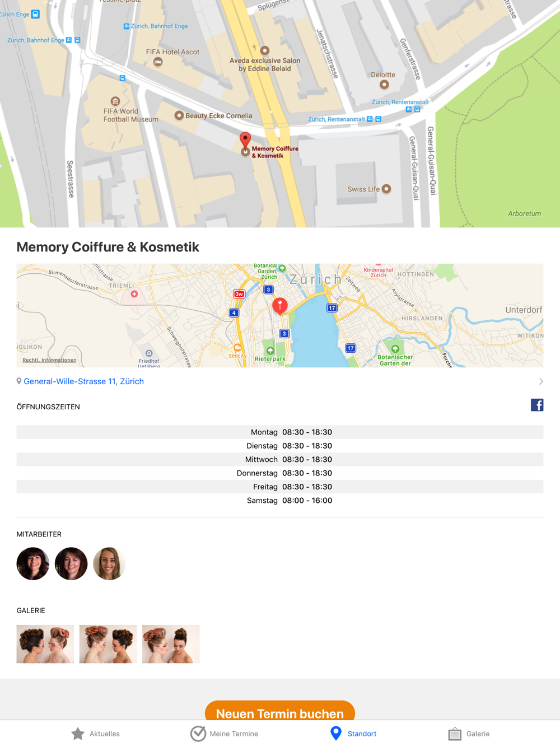This screenshot has width=560, height=747.
Task: Select the Deloitte map marker
Action: [x=384, y=85]
